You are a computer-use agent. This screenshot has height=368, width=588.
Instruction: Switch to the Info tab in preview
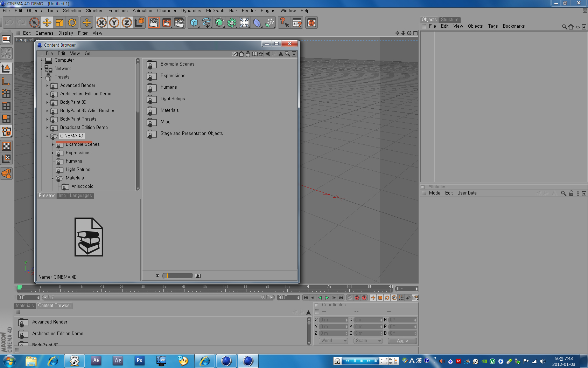62,196
